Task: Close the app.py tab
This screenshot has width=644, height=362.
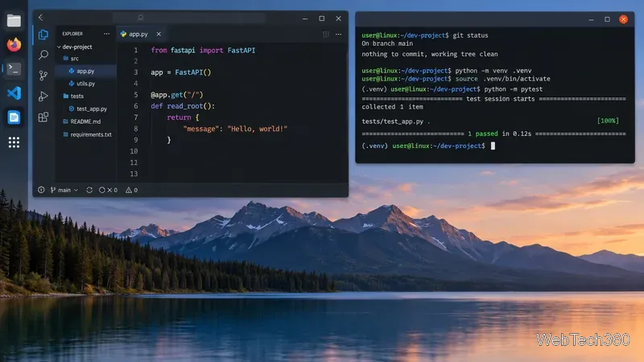Action: click(x=159, y=34)
